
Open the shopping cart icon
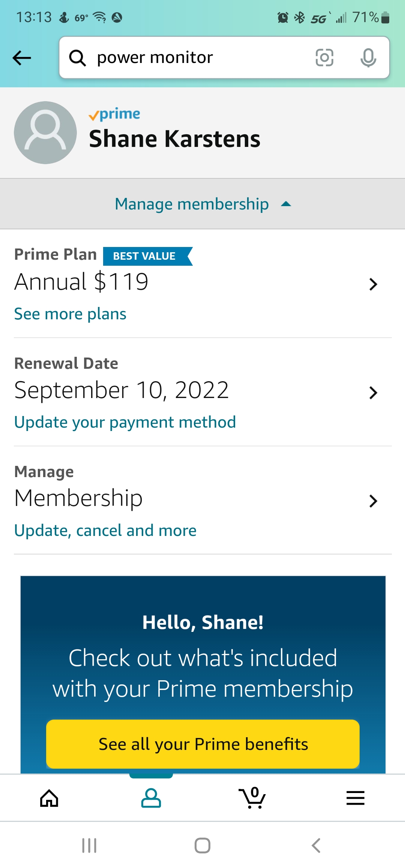pyautogui.click(x=252, y=798)
